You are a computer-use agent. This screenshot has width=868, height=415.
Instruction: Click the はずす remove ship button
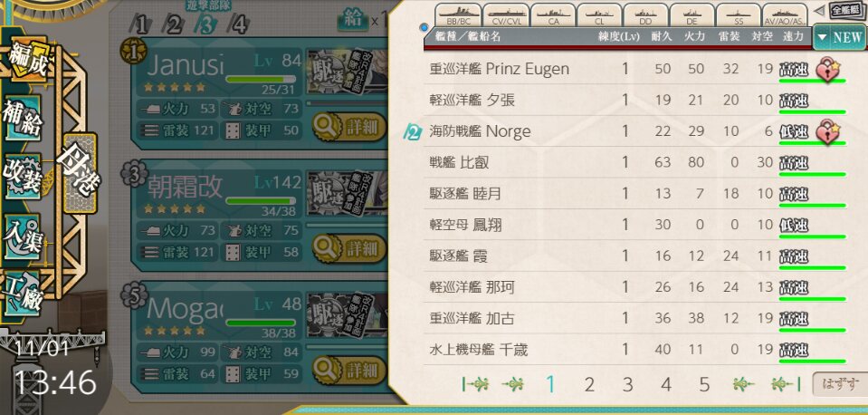839,384
